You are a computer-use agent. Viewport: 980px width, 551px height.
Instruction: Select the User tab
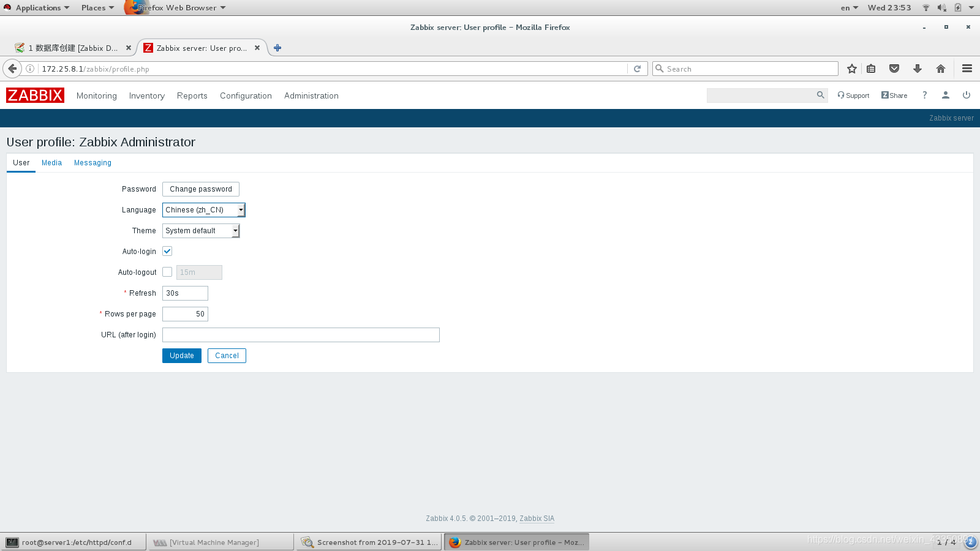[x=21, y=163]
